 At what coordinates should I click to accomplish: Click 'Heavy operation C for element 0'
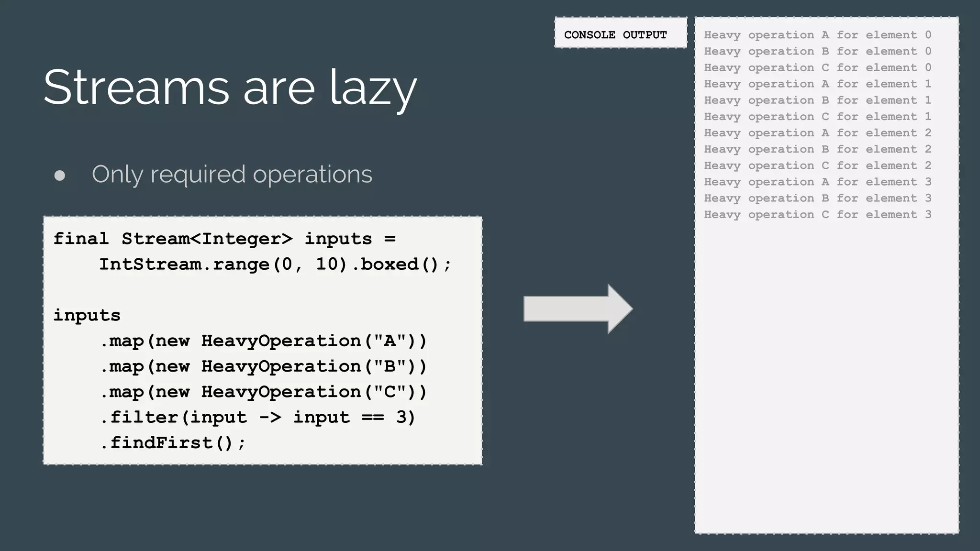pos(818,67)
